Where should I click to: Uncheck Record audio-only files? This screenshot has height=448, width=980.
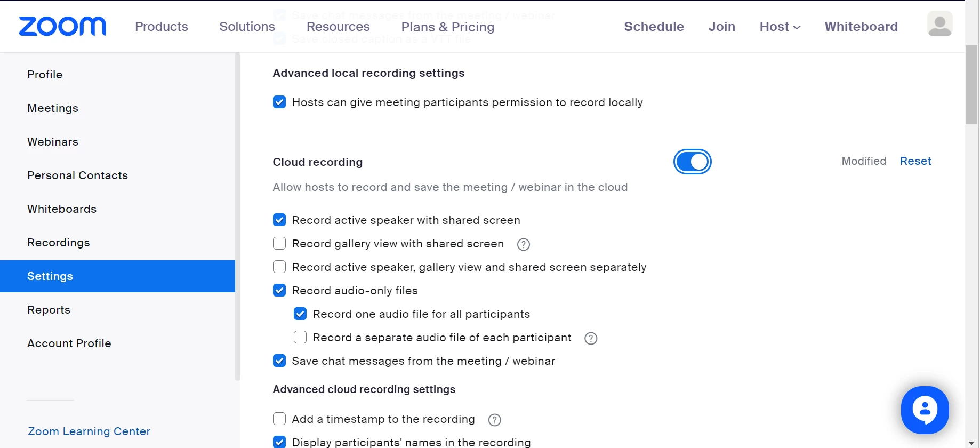click(279, 290)
